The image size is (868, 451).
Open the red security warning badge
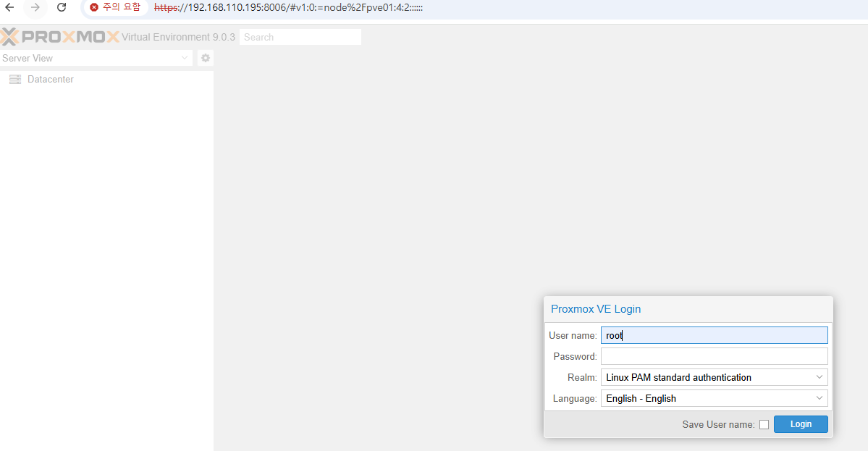pos(117,7)
